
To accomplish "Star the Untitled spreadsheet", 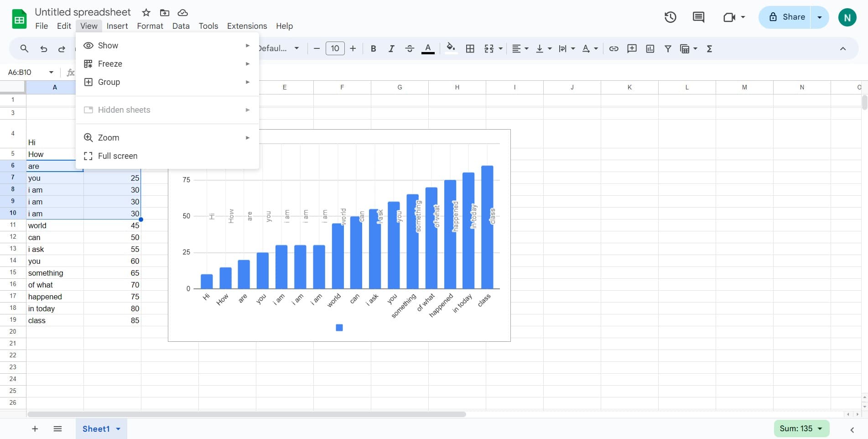I will [x=146, y=12].
